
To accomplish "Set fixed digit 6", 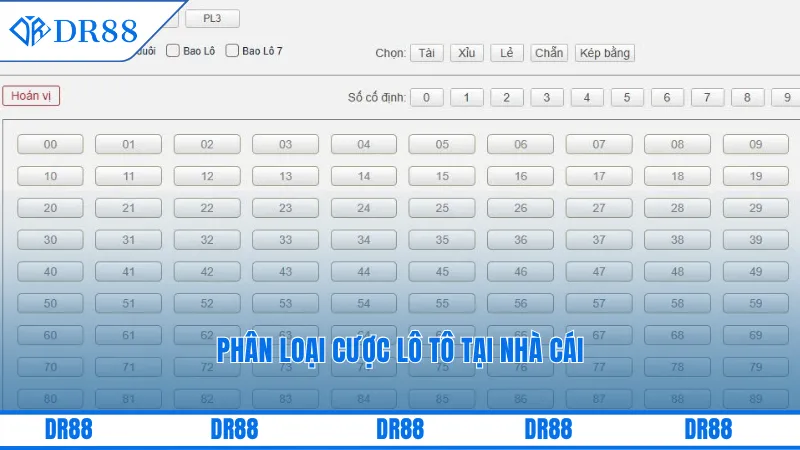I will 667,97.
